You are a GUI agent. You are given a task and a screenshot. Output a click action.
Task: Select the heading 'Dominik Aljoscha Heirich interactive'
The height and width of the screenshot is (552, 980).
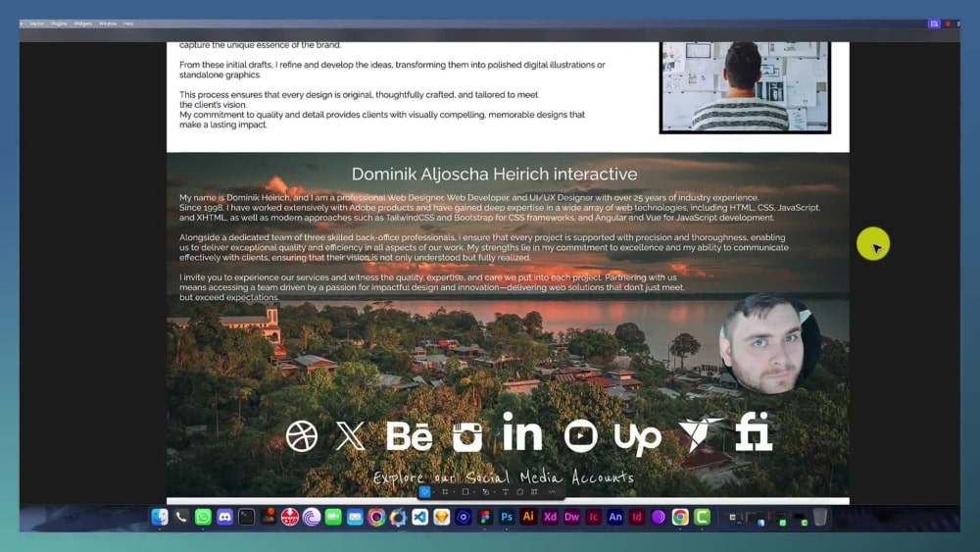(494, 174)
